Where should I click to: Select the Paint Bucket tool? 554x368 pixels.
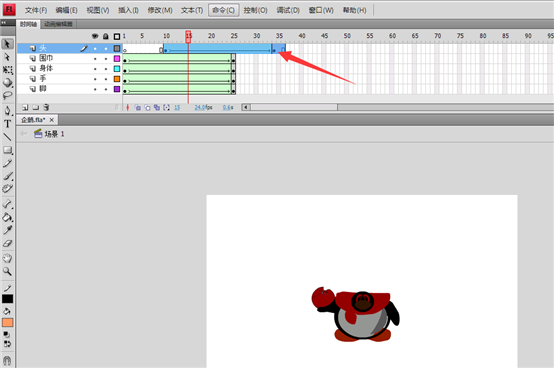click(7, 217)
